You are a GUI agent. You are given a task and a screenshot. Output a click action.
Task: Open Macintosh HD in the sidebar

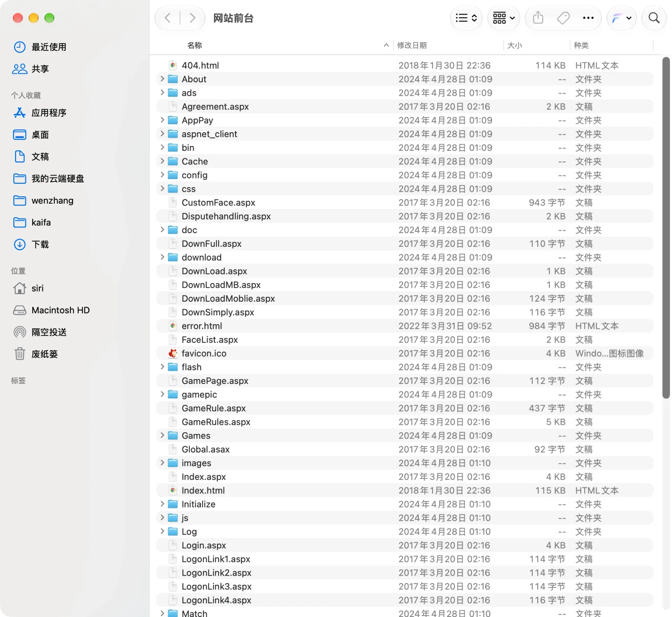52,310
